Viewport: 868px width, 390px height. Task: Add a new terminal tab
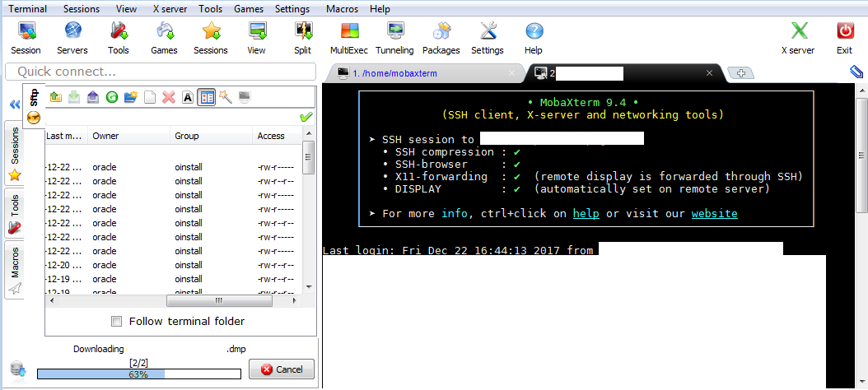click(x=740, y=73)
